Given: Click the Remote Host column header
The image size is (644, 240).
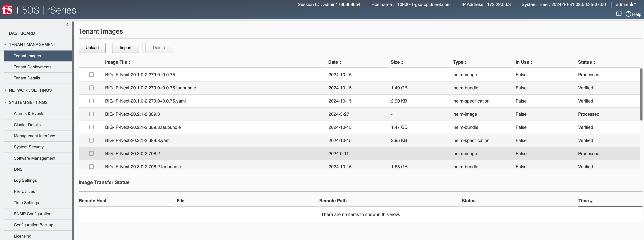Looking at the screenshot, I should [93, 201].
